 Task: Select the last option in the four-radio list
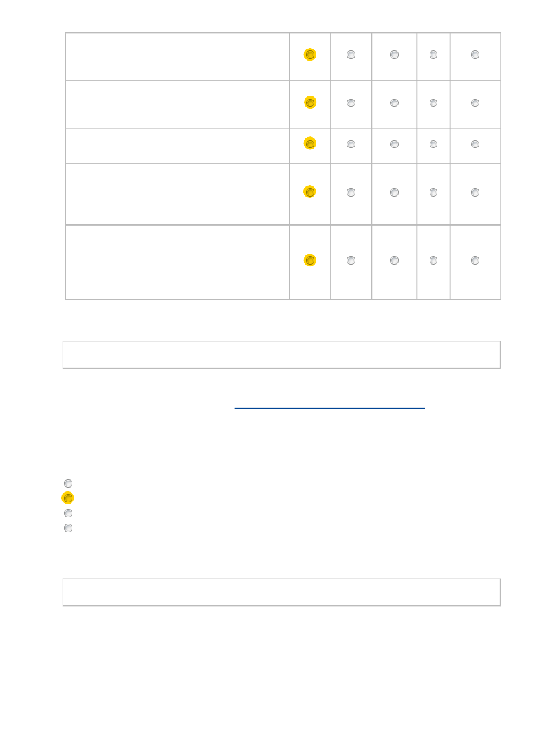tap(68, 528)
